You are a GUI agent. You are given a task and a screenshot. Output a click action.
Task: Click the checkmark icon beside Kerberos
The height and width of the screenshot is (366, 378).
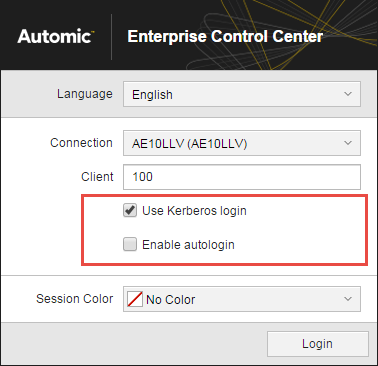point(130,210)
